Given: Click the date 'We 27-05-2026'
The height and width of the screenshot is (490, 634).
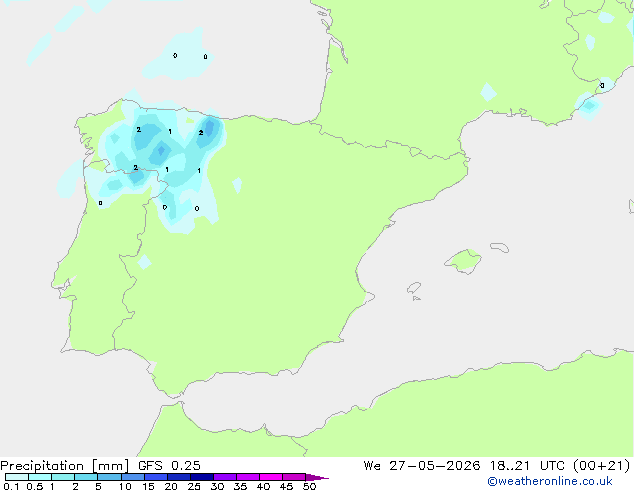Looking at the screenshot, I should tap(422, 466).
